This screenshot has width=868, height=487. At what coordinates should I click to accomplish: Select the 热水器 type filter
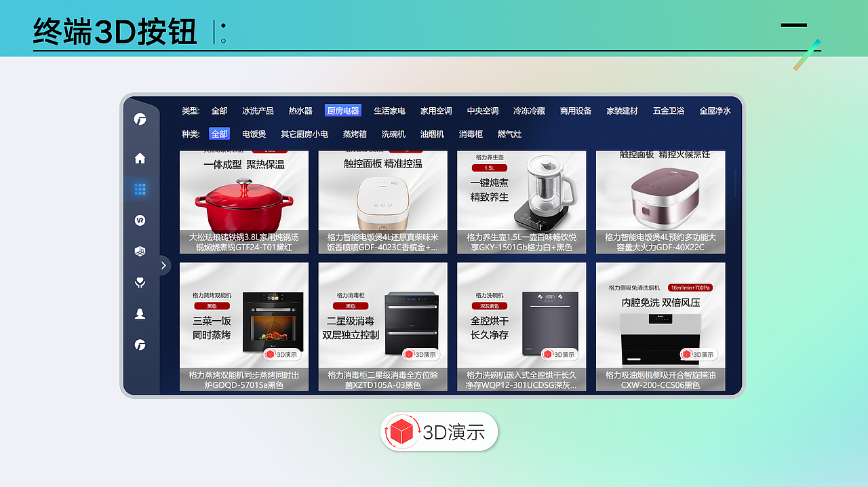[300, 111]
